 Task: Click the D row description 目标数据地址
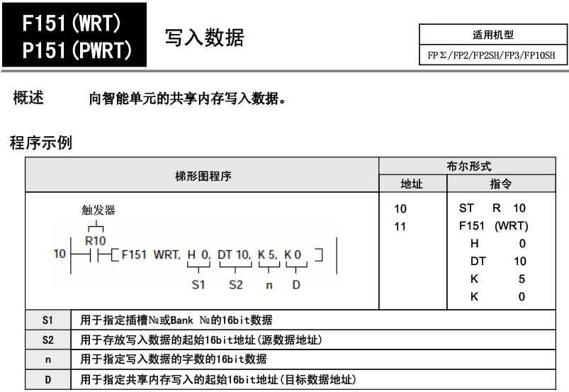217,381
